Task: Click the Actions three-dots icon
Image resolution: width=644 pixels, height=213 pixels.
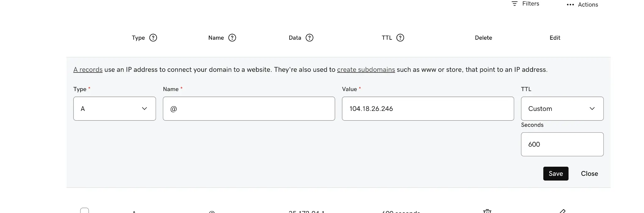Action: [x=570, y=5]
